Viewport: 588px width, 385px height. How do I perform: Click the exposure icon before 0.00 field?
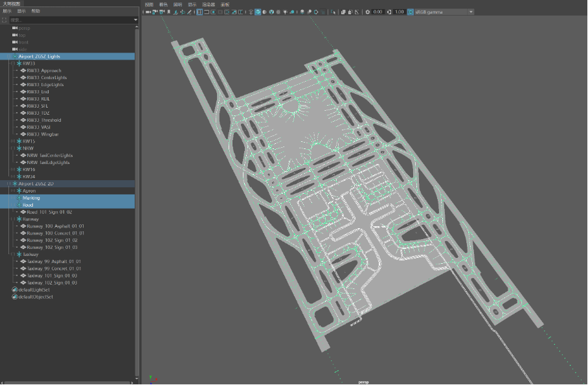(x=368, y=12)
